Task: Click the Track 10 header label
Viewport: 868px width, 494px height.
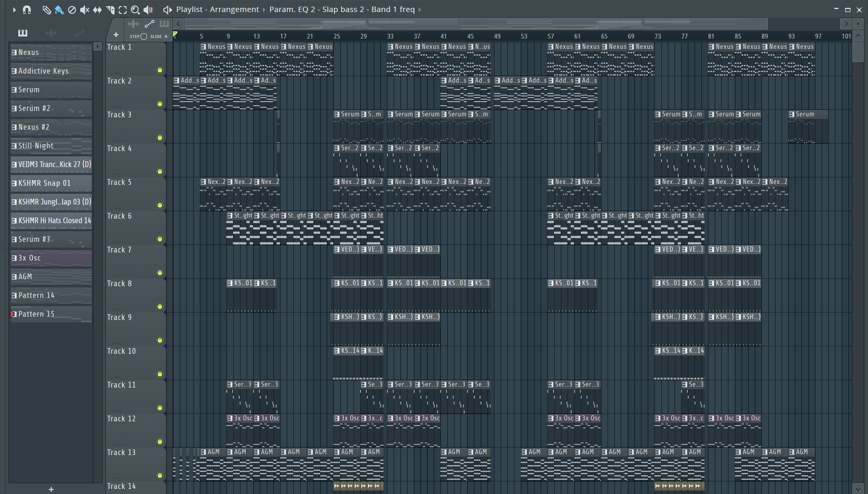Action: click(121, 351)
